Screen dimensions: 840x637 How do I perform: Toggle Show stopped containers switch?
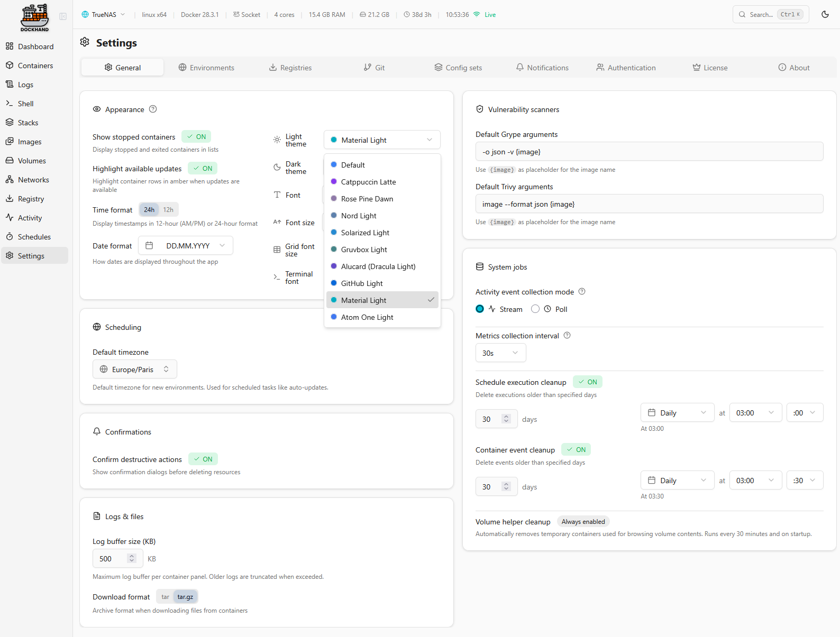point(196,136)
